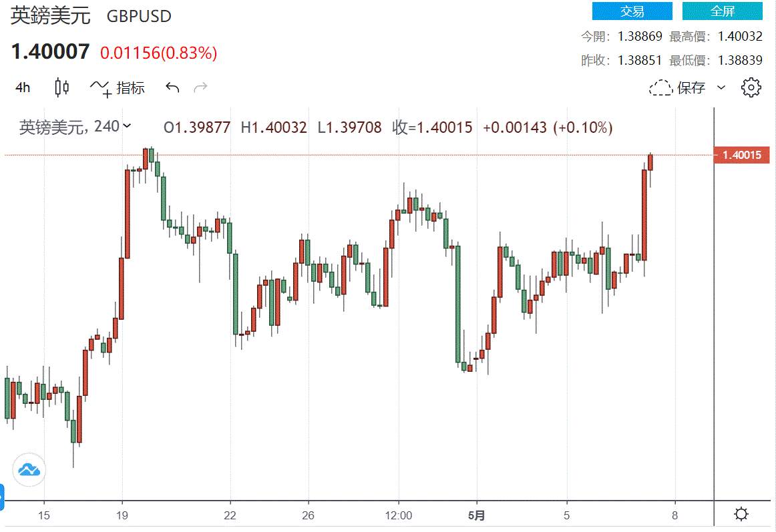Click the 12:00 label on time axis
This screenshot has width=776, height=532.
click(x=399, y=516)
